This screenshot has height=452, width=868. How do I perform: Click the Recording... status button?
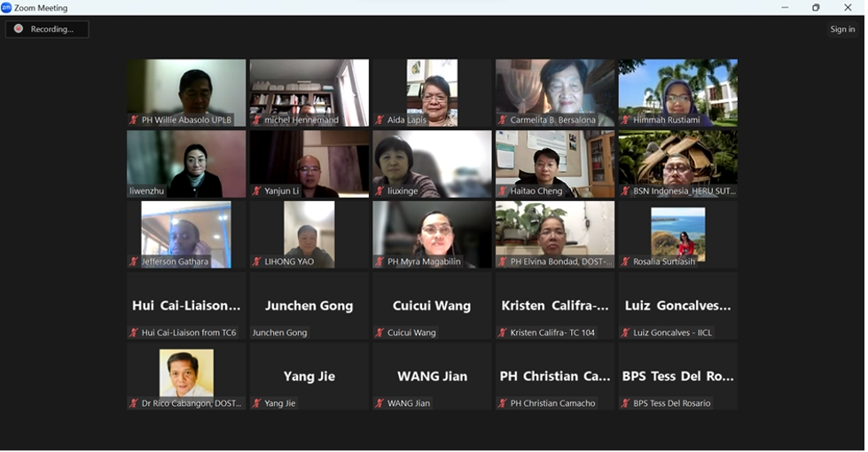[47, 29]
